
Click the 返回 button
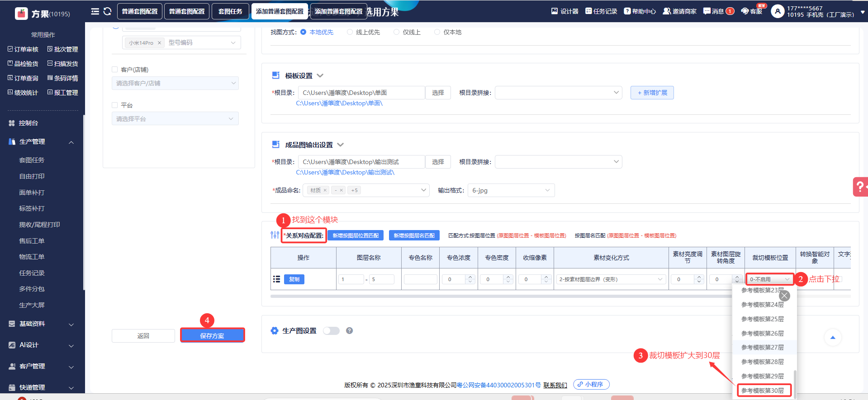143,336
